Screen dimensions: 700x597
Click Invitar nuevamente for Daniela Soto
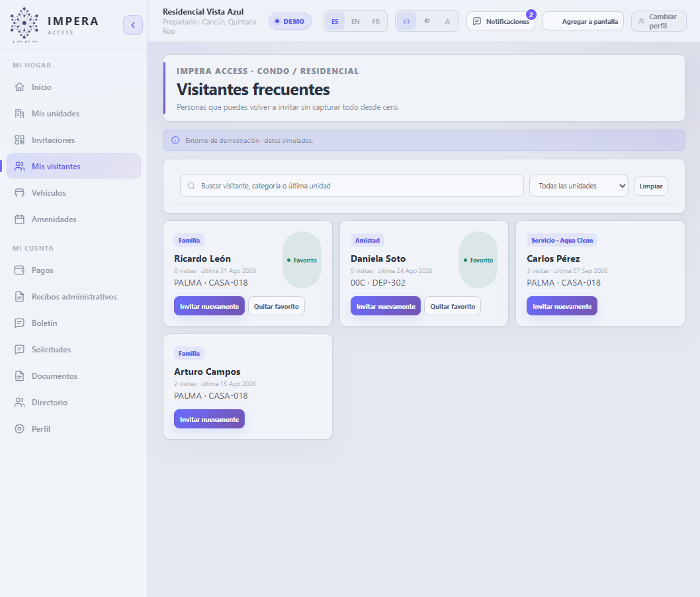coord(386,306)
